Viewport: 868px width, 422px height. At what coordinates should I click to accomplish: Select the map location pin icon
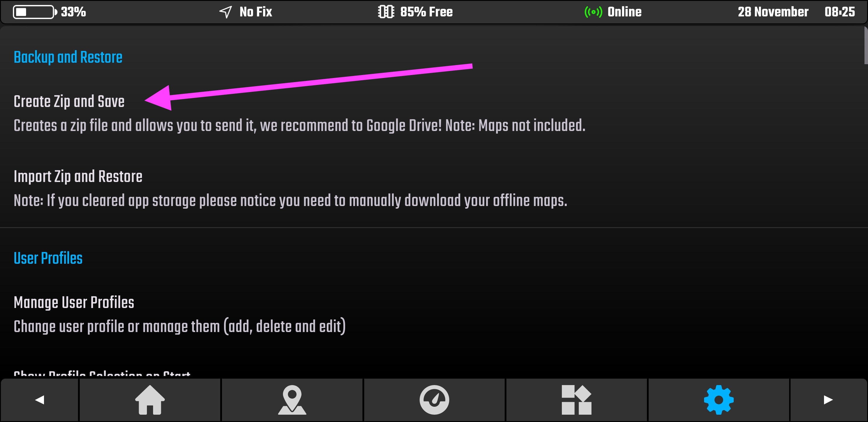tap(292, 400)
